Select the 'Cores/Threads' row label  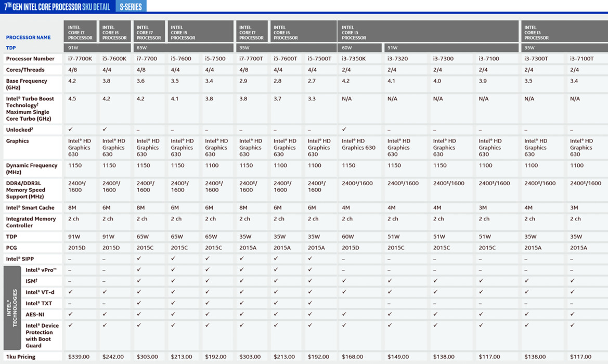click(25, 70)
